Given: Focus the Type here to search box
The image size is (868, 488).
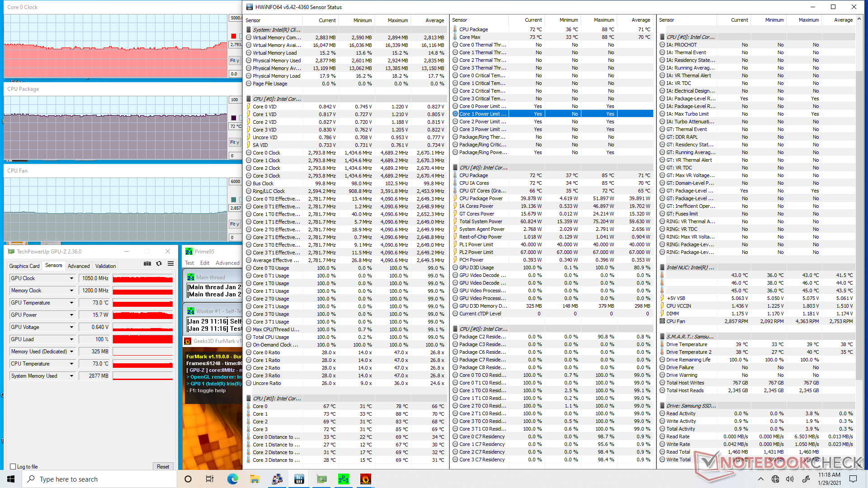Looking at the screenshot, I should coord(99,479).
